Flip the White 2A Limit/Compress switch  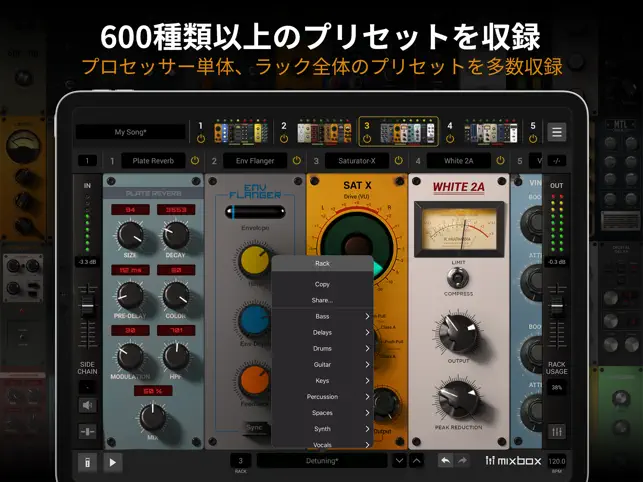458,278
